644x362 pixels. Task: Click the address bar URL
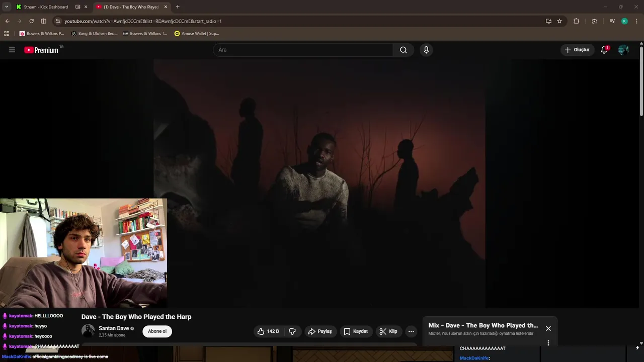tap(143, 21)
